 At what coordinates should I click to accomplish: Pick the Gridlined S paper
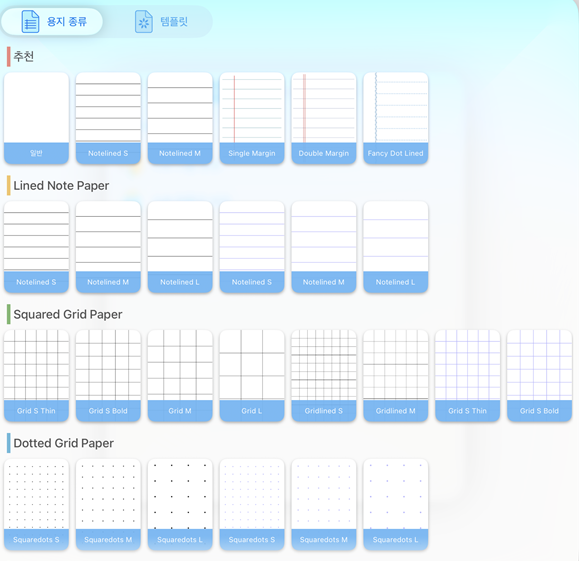(323, 376)
